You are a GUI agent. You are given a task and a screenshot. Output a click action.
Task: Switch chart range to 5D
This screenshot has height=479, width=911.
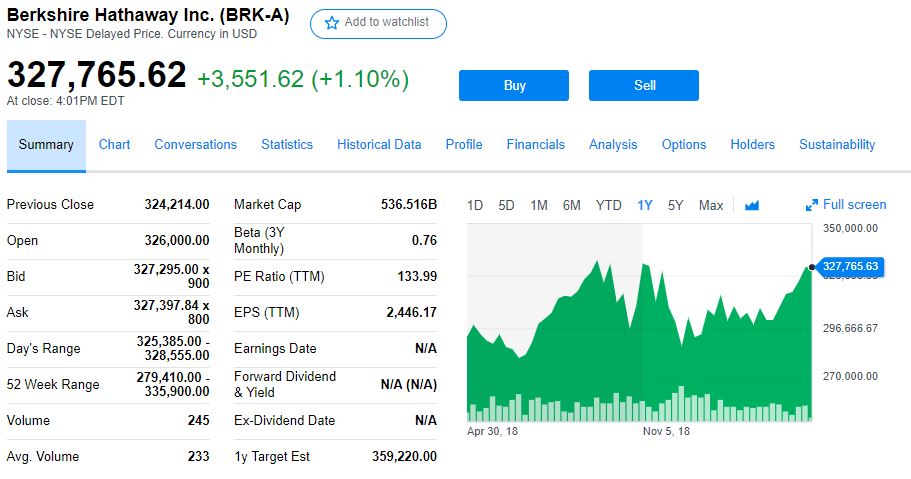point(506,205)
